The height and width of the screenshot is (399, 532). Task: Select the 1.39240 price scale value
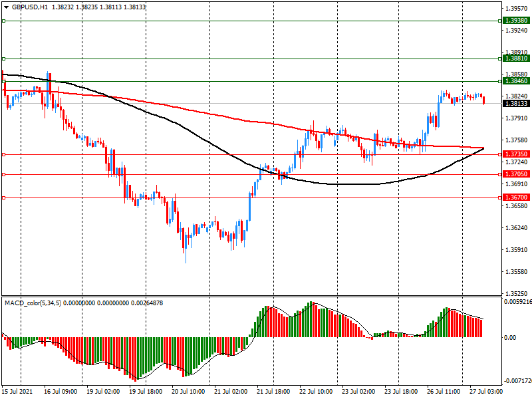click(x=517, y=31)
